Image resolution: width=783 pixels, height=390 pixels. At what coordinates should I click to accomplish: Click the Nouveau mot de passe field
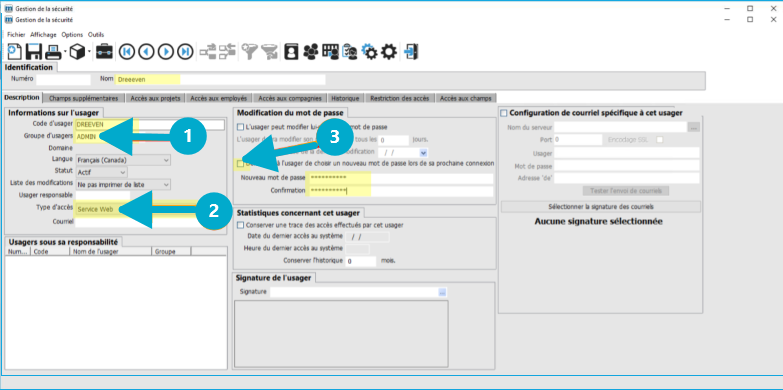pos(401,178)
